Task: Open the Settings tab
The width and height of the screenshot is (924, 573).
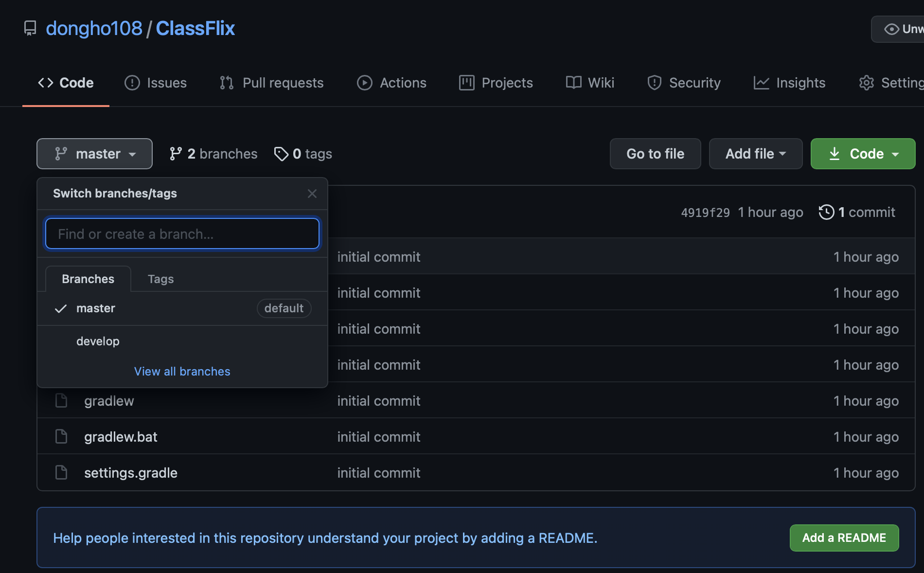Action: [x=891, y=83]
